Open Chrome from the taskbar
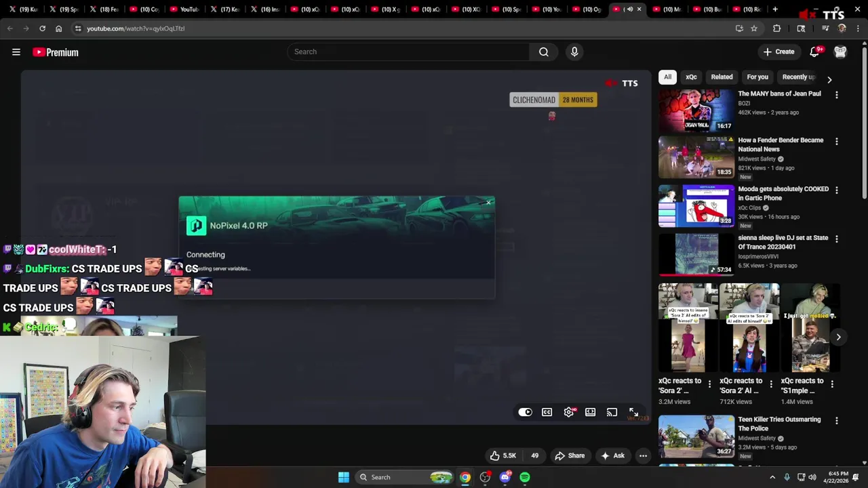 click(x=465, y=477)
